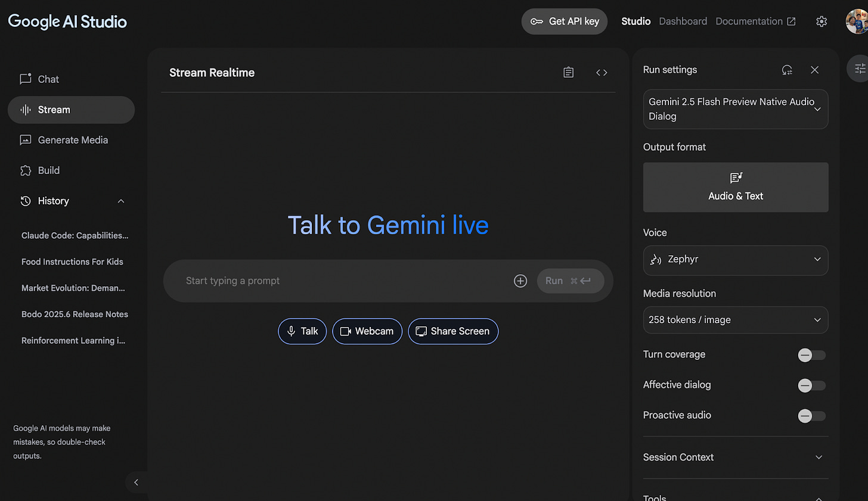This screenshot has height=501, width=868.
Task: Click the 'Talk to Gemini live' heading
Action: [388, 226]
